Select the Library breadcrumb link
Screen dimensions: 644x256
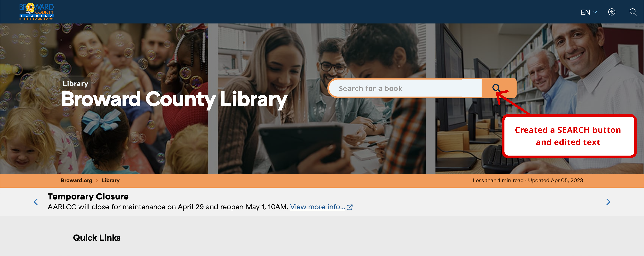(111, 180)
